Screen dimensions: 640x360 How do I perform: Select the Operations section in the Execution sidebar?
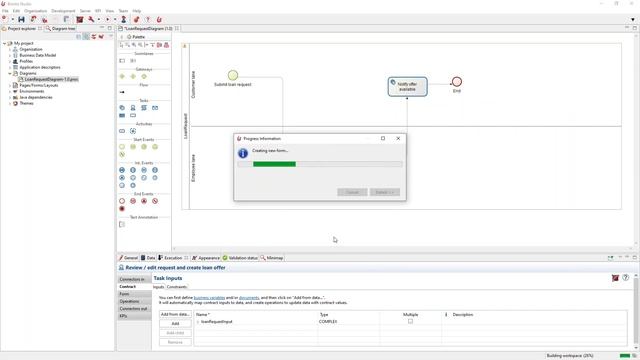[134, 301]
